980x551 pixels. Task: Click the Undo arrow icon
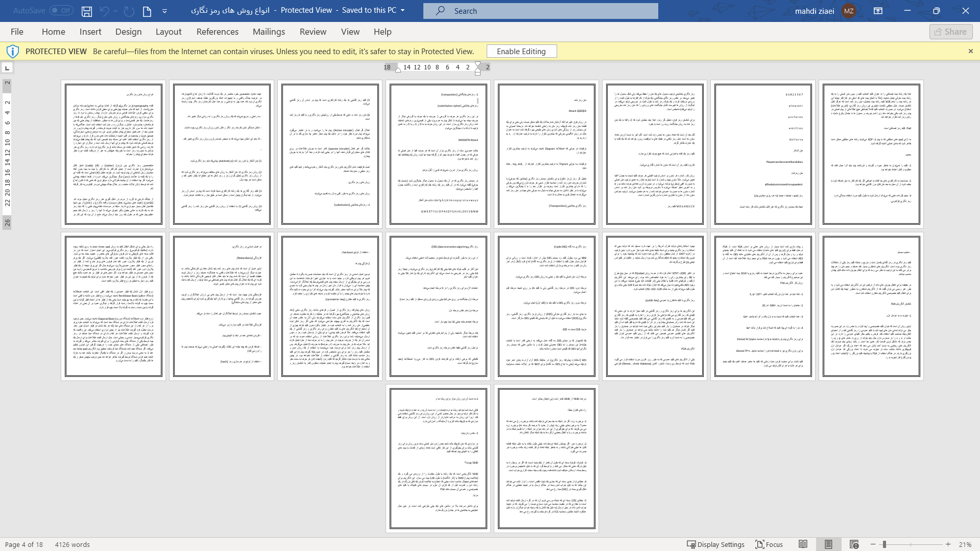(104, 11)
